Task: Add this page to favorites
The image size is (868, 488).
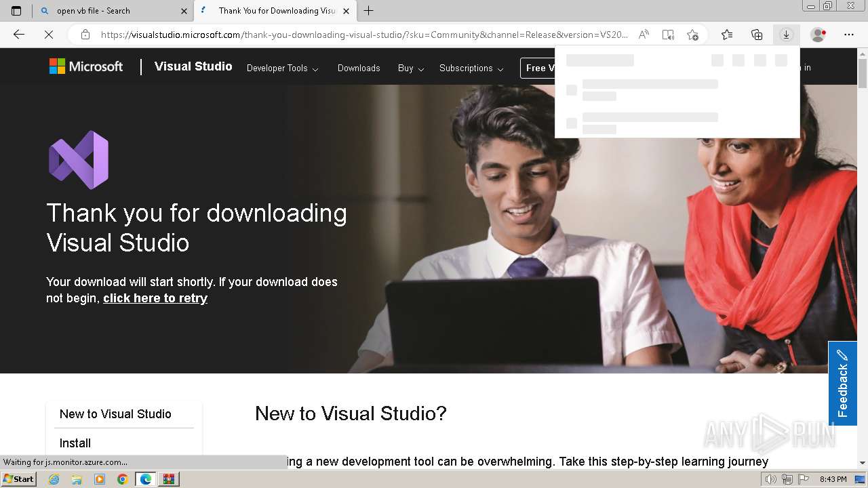Action: (692, 35)
